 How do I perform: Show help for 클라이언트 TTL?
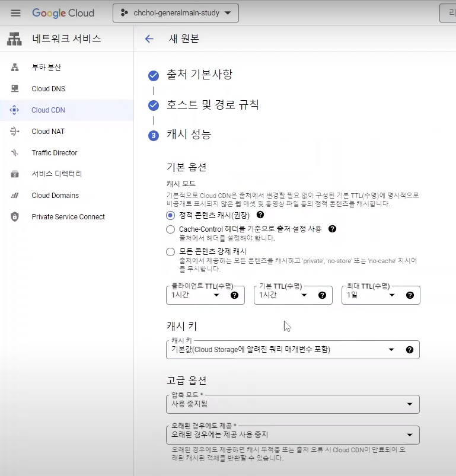(234, 295)
